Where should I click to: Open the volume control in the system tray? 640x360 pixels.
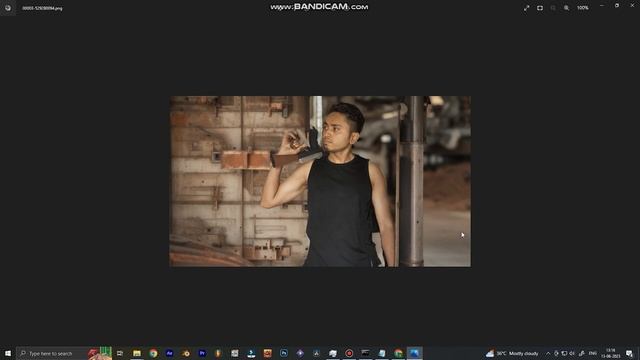click(x=572, y=353)
